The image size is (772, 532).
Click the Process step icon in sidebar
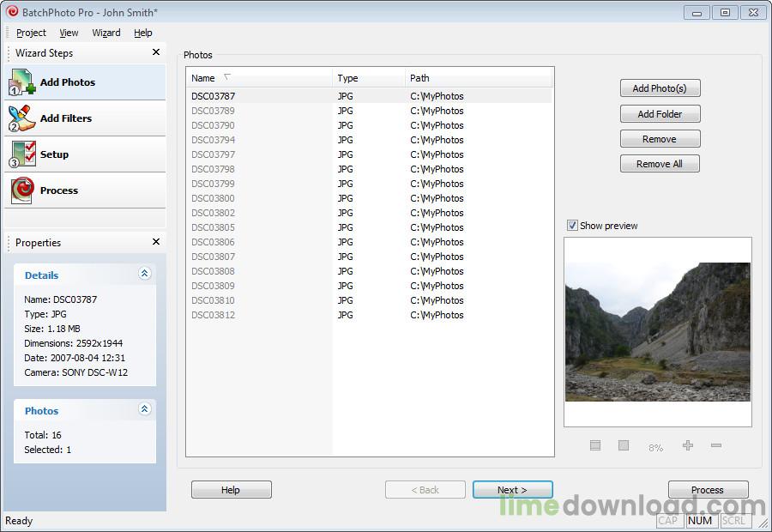[22, 190]
